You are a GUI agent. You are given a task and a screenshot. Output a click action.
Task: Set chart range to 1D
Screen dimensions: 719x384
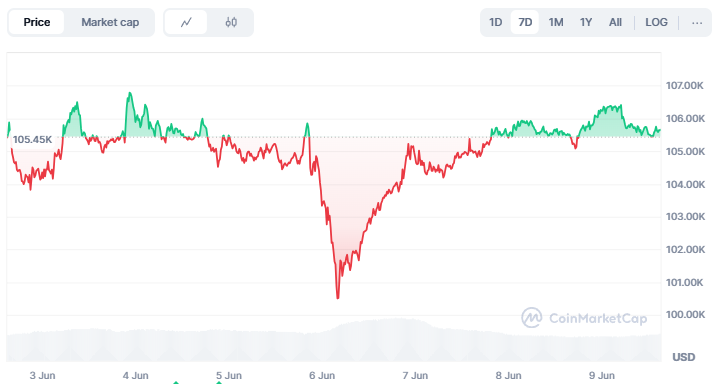pos(496,22)
